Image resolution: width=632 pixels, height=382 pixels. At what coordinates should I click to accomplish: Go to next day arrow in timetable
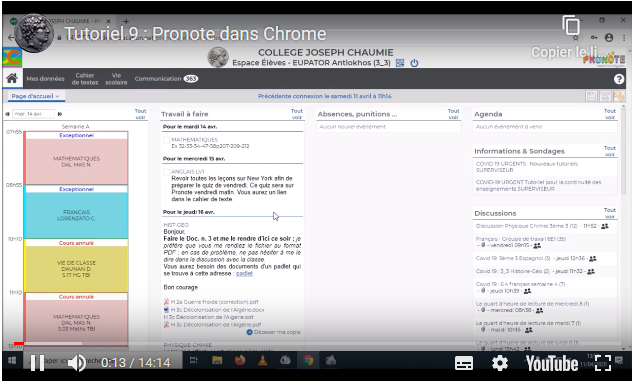[60, 114]
